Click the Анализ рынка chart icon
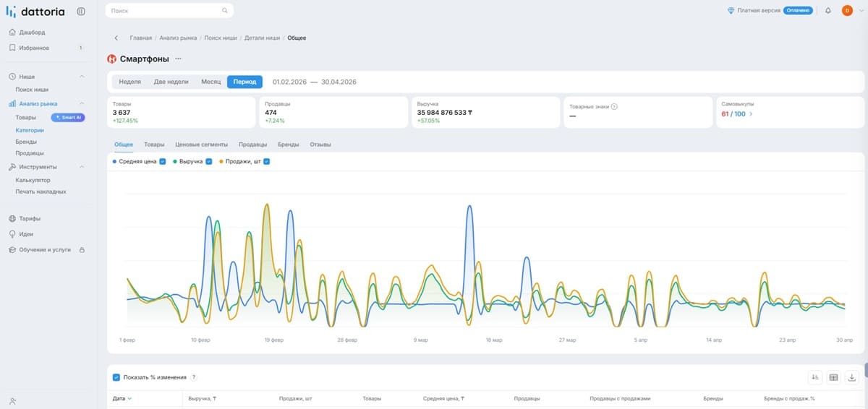Viewport: 868px width, 409px height. (12, 103)
